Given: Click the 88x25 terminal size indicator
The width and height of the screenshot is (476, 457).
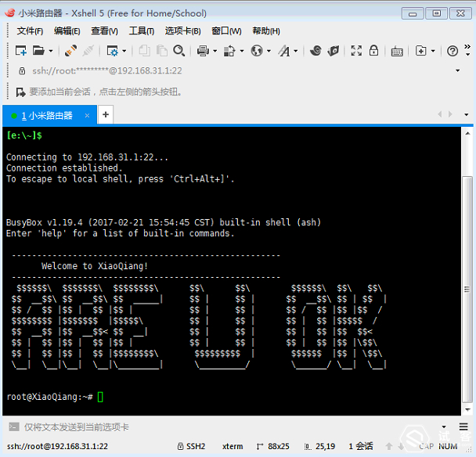Looking at the screenshot, I should [272, 446].
